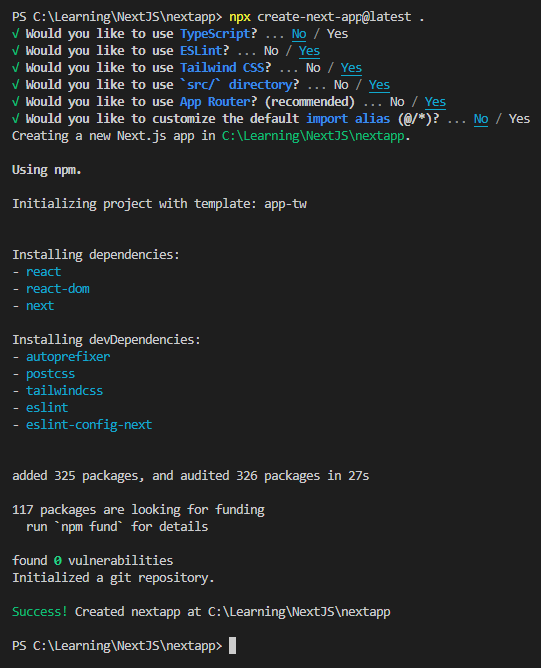Click the green 'Success!' text
Image resolution: width=541 pixels, height=668 pixels.
[x=40, y=612]
